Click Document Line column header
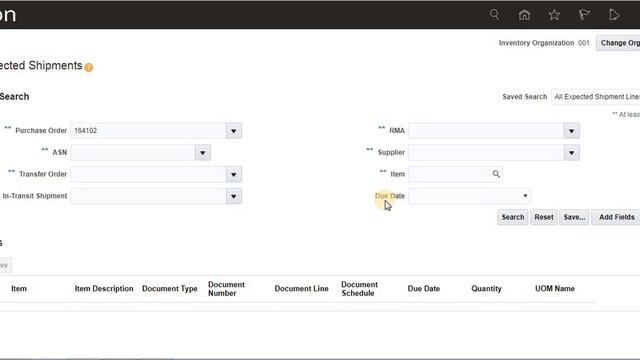640x360 pixels. [x=301, y=289]
